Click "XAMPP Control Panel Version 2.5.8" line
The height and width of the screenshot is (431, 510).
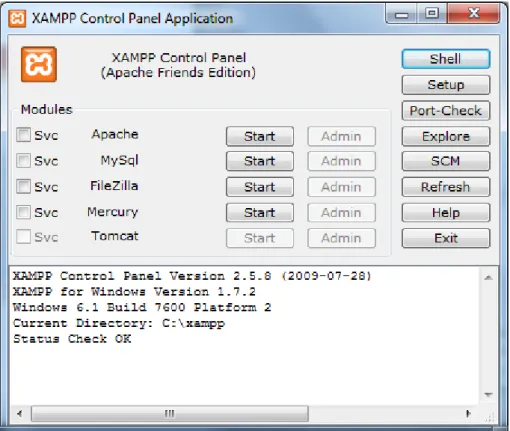pos(192,276)
